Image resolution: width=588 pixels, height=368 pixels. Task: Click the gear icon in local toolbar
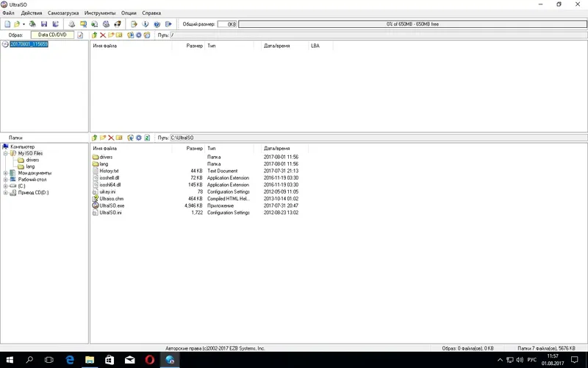coord(139,138)
